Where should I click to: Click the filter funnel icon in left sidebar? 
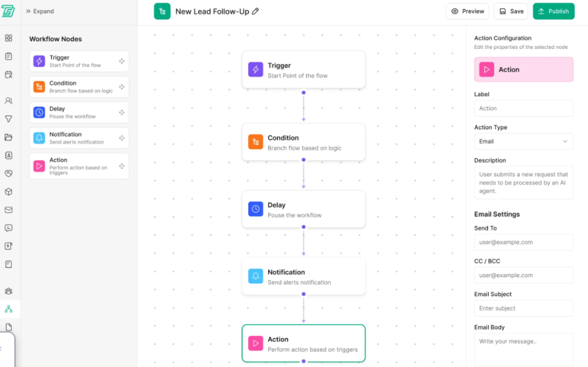pyautogui.click(x=9, y=119)
